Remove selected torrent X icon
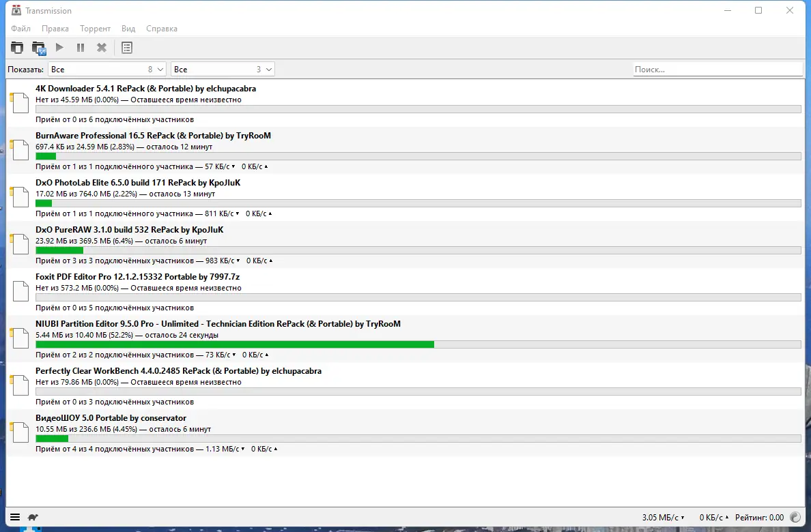 (102, 48)
